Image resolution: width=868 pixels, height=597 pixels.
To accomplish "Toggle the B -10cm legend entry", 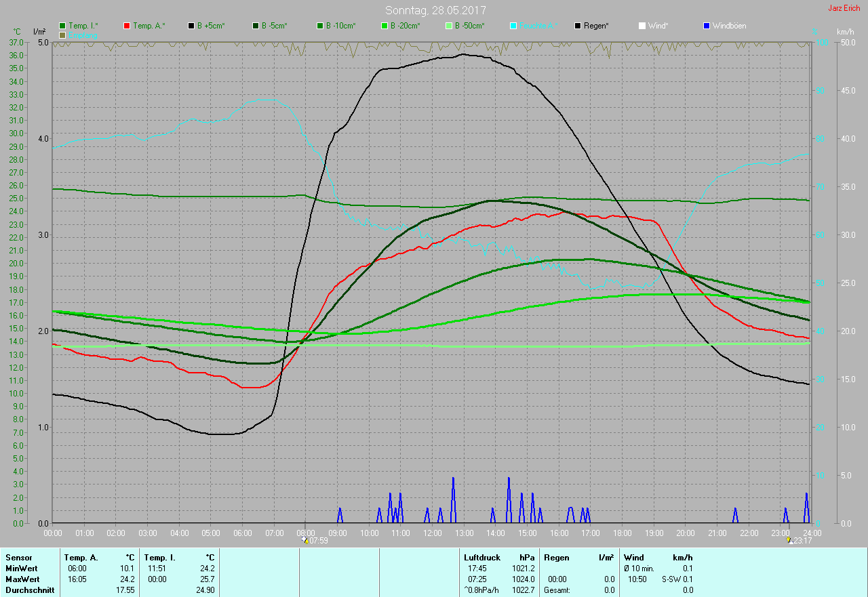I will click(336, 26).
